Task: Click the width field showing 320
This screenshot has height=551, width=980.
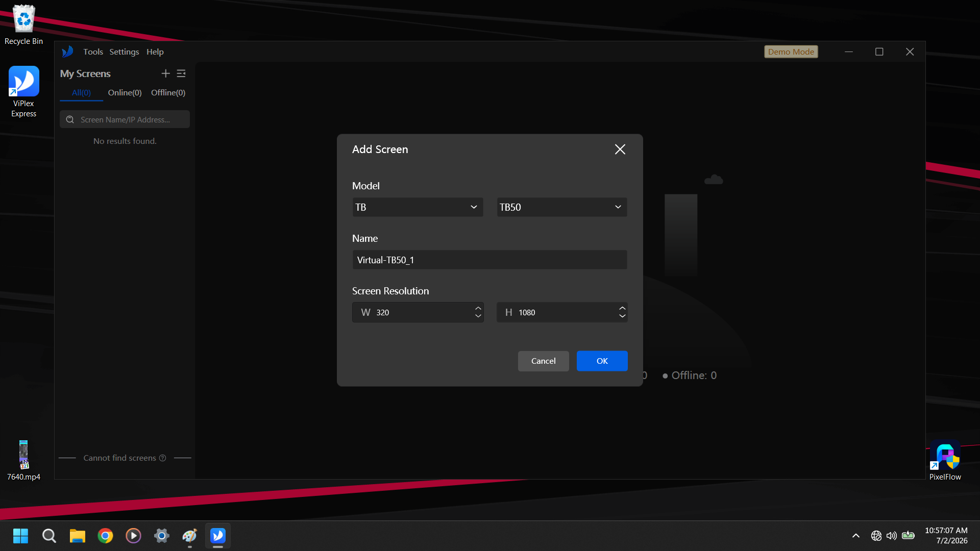Action: (x=418, y=312)
